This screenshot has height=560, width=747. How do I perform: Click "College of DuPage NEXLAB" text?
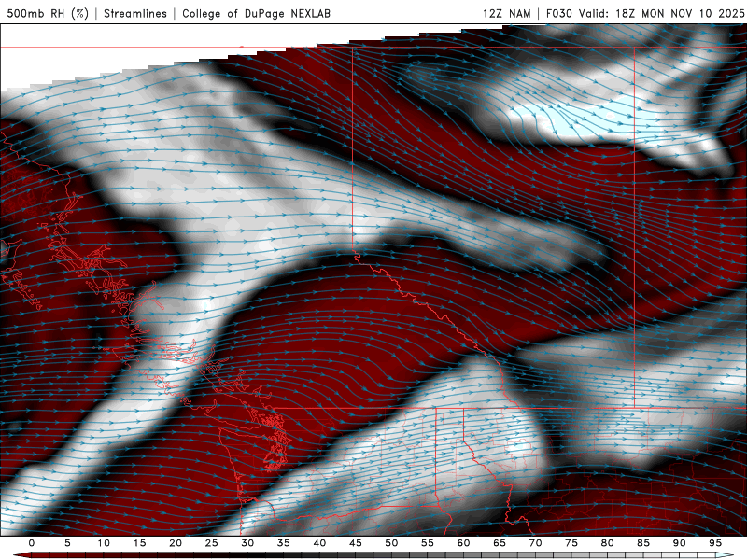coord(256,13)
